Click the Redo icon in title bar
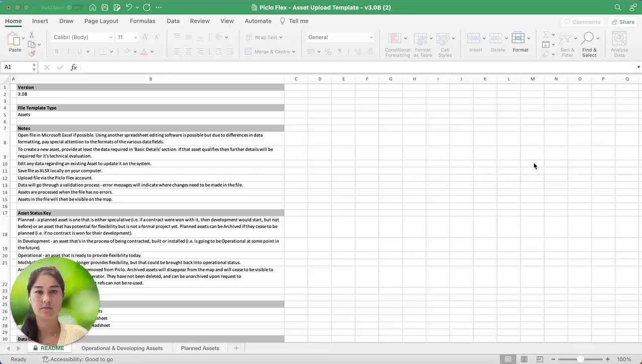642x364 pixels. point(146,8)
